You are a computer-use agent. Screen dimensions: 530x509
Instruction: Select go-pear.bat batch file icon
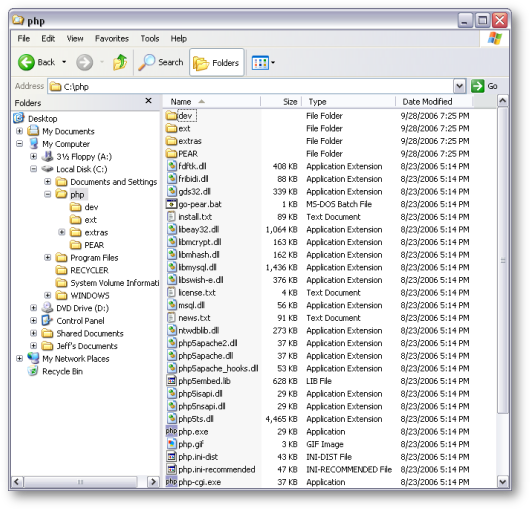(172, 204)
